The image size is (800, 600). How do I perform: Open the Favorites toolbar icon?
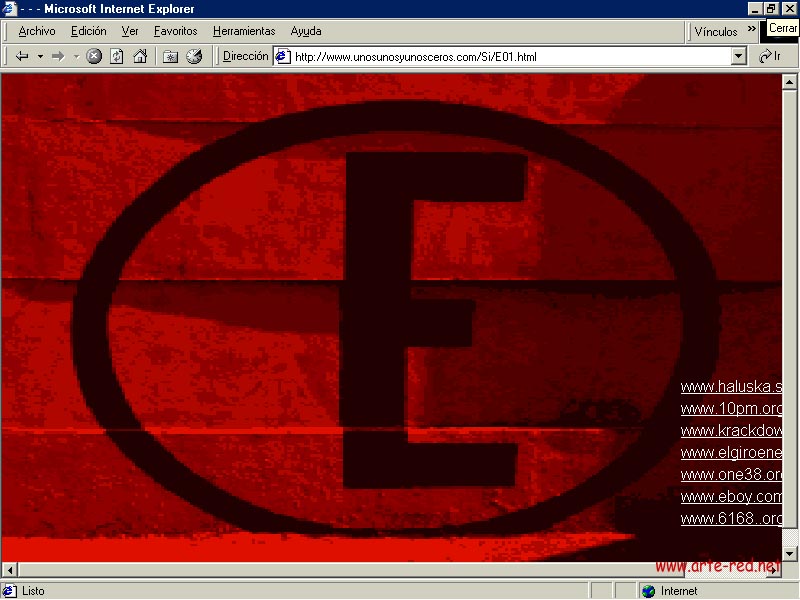tap(170, 57)
